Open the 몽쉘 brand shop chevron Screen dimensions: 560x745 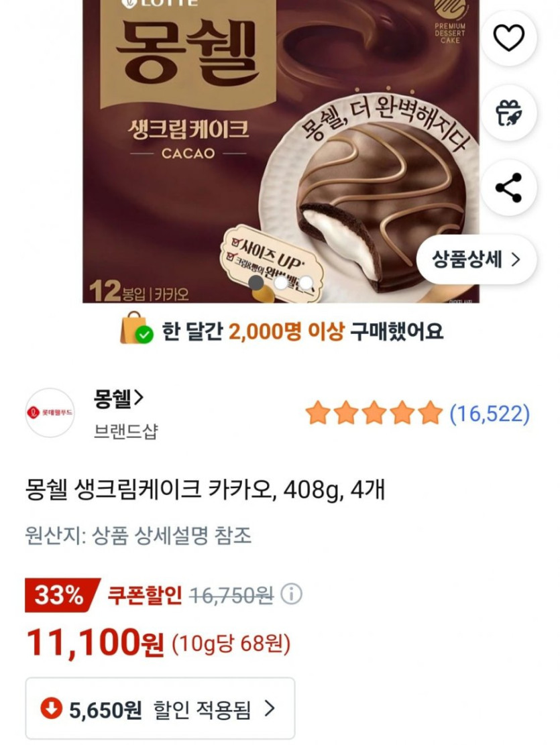[x=138, y=398]
